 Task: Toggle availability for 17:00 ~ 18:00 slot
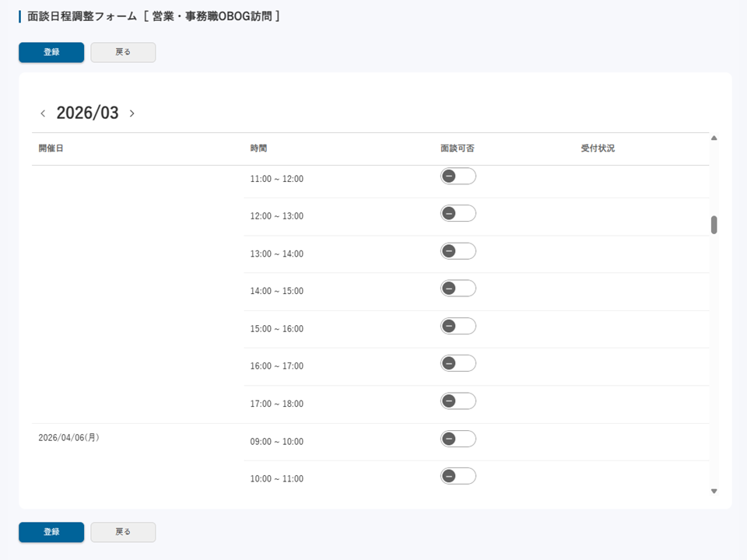(458, 401)
